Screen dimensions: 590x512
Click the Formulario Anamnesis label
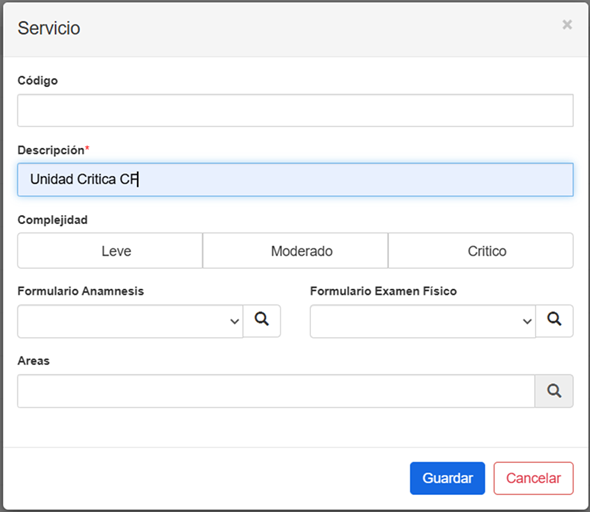pyautogui.click(x=81, y=291)
